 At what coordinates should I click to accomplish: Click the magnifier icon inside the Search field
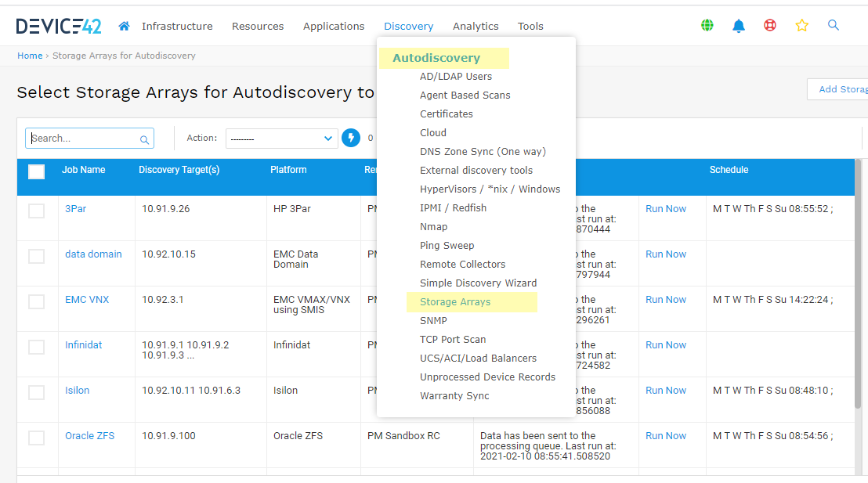(145, 138)
